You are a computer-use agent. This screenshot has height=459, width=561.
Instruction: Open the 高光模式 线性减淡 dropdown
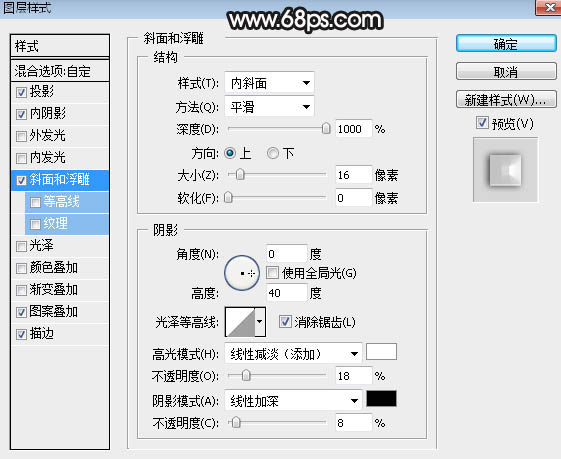point(293,354)
